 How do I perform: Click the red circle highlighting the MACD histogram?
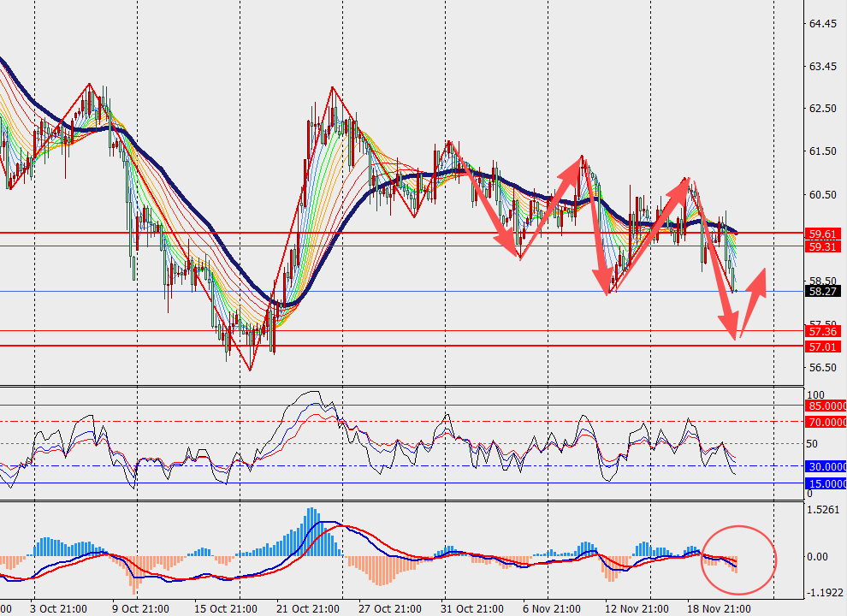pyautogui.click(x=738, y=560)
